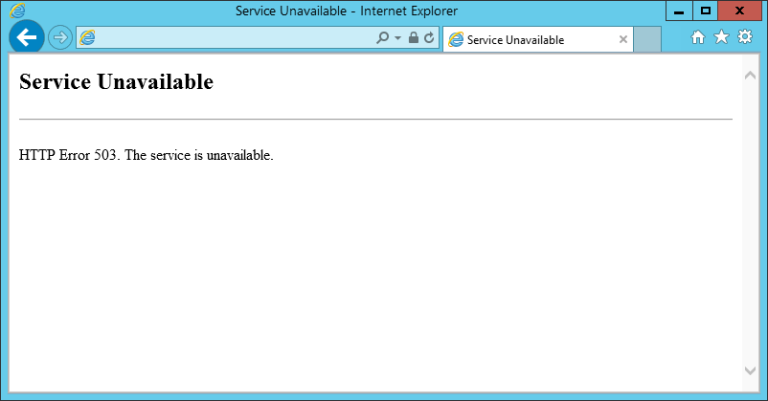This screenshot has width=768, height=401.
Task: Open Favorites with the star icon
Action: (721, 37)
